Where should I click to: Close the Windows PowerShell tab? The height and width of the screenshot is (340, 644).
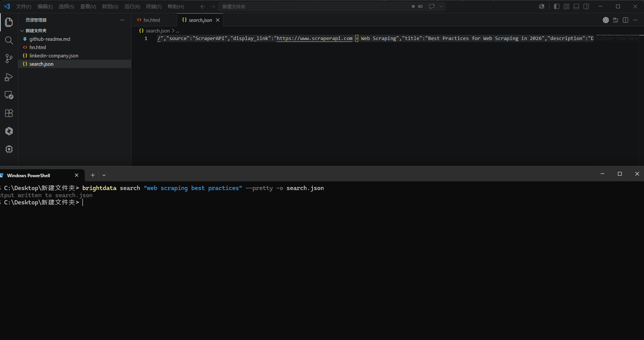click(x=76, y=175)
